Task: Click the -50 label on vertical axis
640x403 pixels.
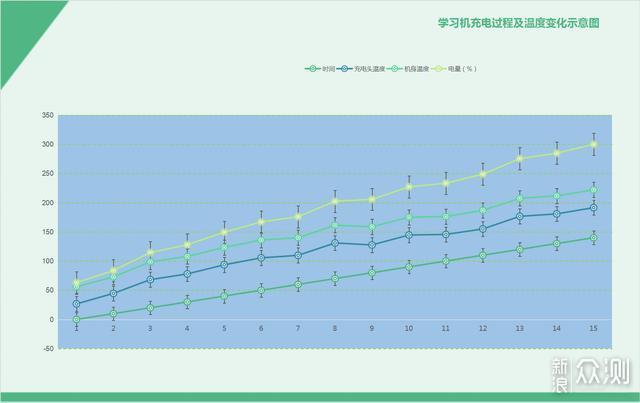Action: [47, 349]
